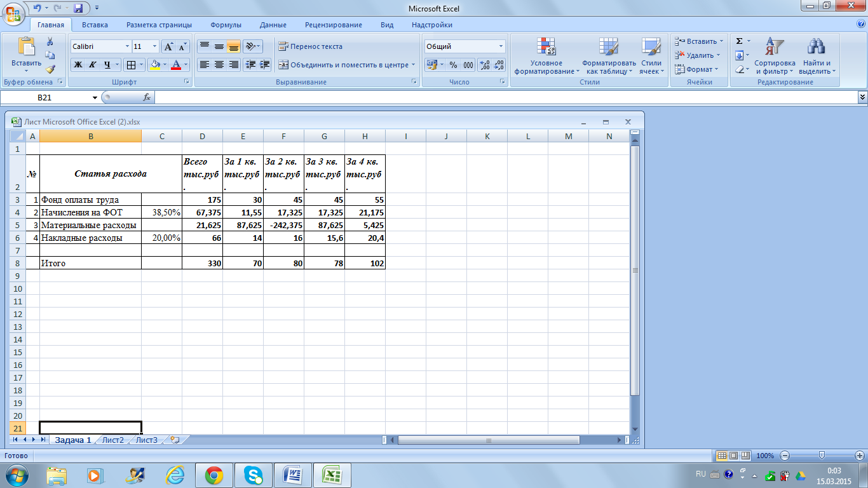This screenshot has width=868, height=488.
Task: Align text to the vertical middle
Action: coord(219,46)
